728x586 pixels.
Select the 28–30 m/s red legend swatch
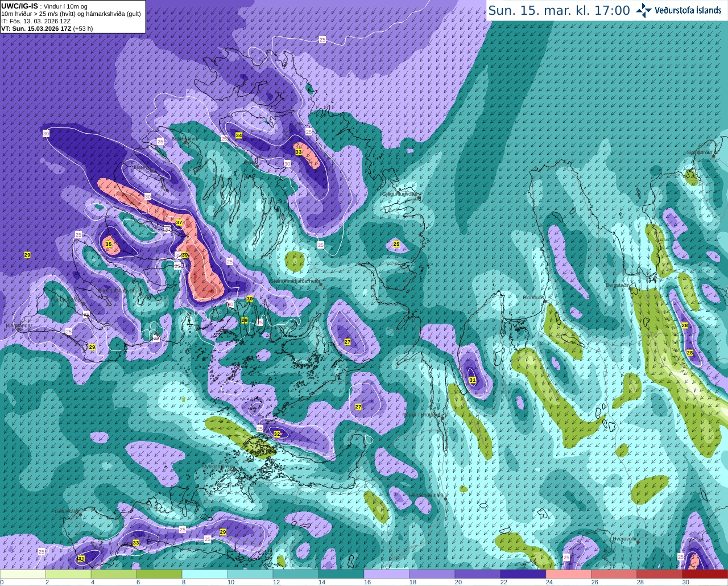660,574
